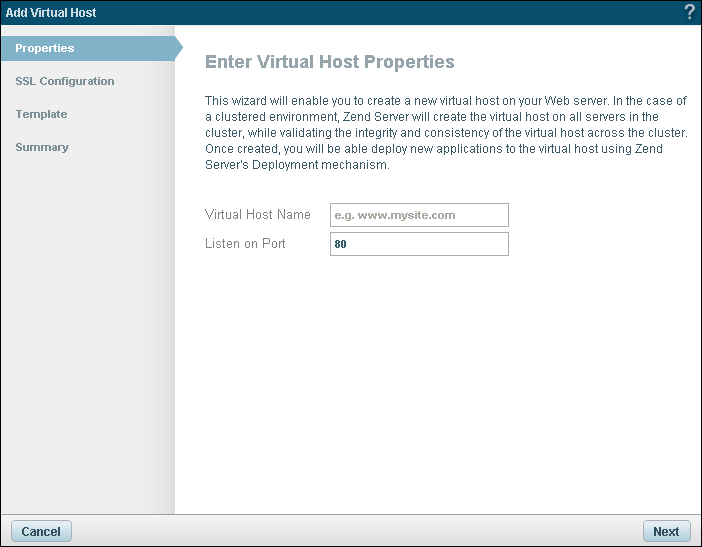Open the Template step in sidebar
Image resolution: width=702 pixels, height=547 pixels.
[x=41, y=114]
